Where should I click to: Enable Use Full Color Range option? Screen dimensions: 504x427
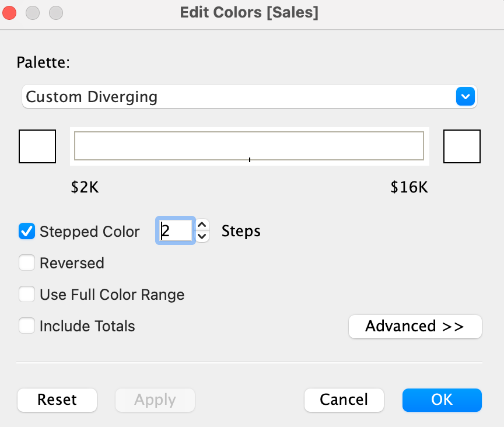(x=27, y=294)
